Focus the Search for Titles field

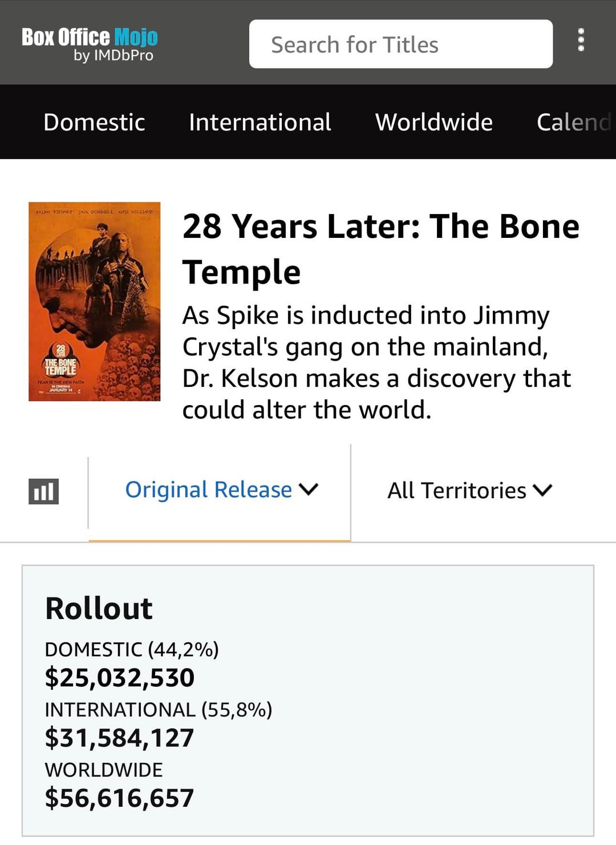pos(400,45)
